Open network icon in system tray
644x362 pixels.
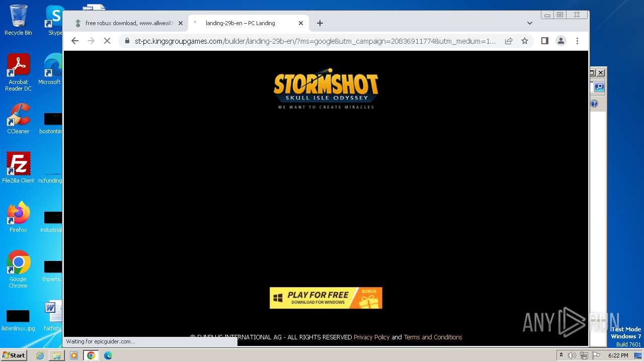click(x=584, y=355)
